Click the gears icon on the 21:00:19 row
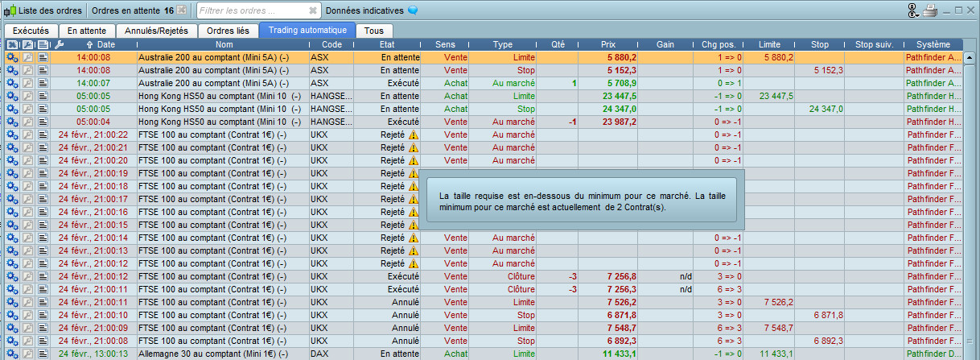980x360 pixels. click(12, 173)
